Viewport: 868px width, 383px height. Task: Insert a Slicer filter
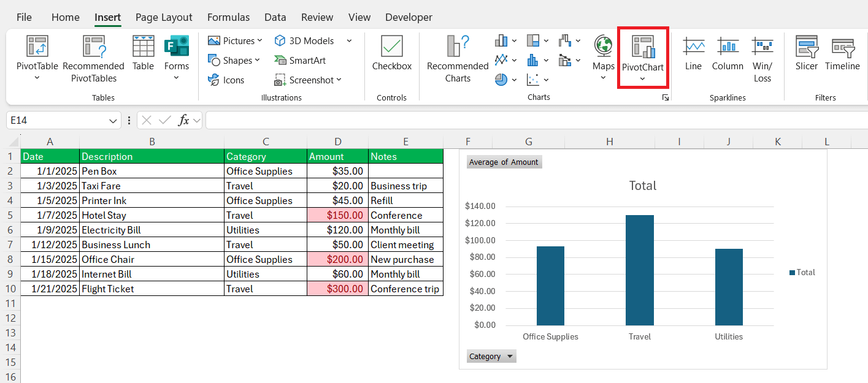pyautogui.click(x=807, y=53)
